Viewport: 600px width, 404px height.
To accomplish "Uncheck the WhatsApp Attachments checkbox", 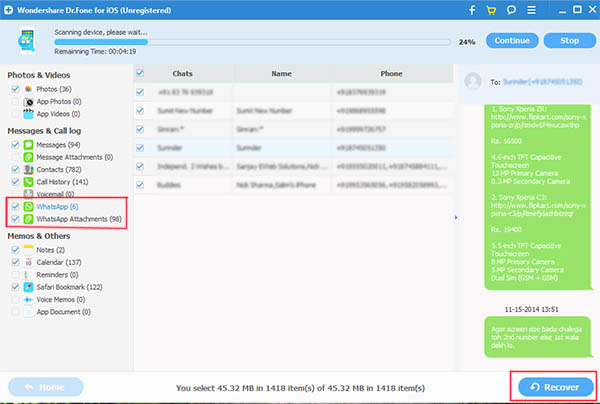I will [x=13, y=218].
